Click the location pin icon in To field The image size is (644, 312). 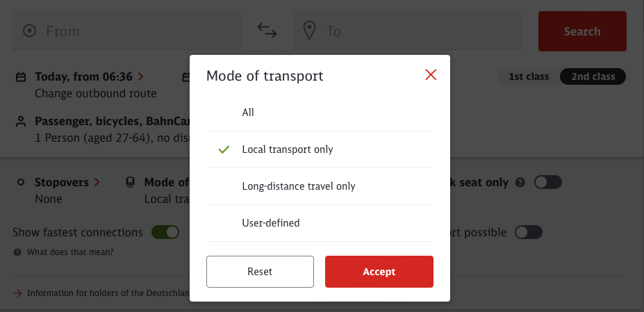309,31
